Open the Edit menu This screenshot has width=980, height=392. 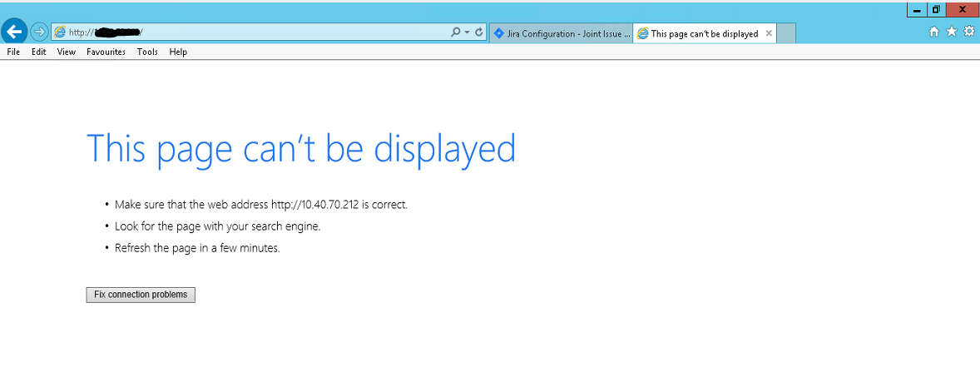[39, 52]
